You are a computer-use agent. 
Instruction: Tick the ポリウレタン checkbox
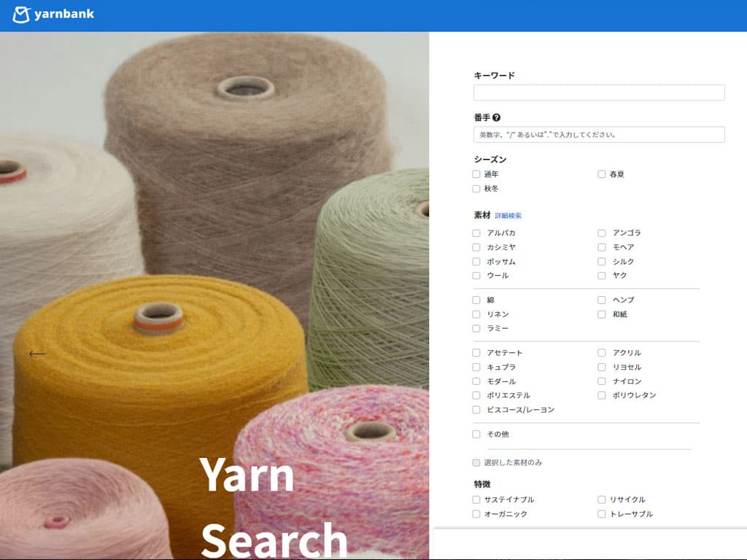(602, 395)
